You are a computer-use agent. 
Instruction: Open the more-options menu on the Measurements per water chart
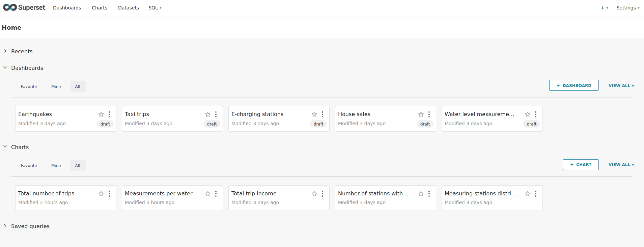pyautogui.click(x=216, y=194)
